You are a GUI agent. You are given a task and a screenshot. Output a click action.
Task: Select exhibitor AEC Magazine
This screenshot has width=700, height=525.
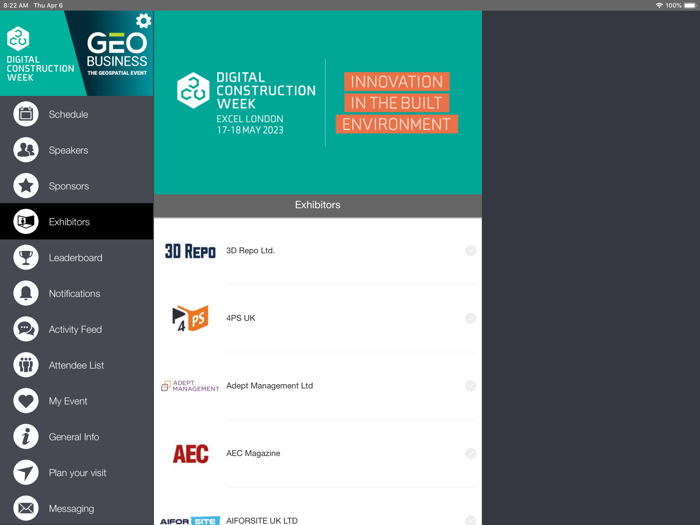point(318,454)
